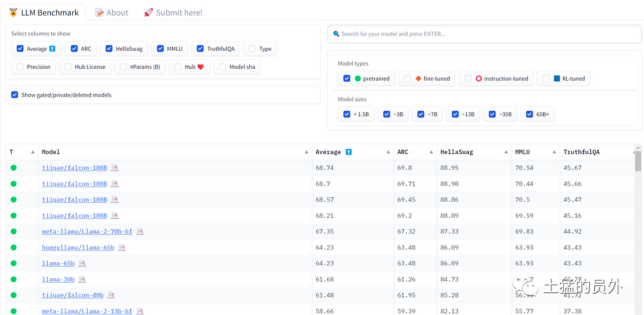
Task: Enable the fine-tuned model type filter
Action: [x=408, y=78]
